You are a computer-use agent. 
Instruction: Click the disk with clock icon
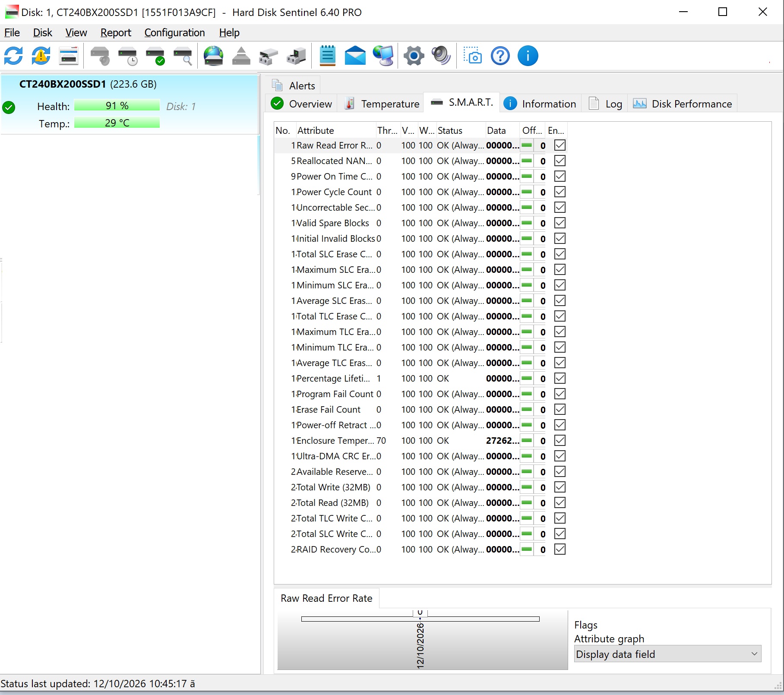point(127,56)
